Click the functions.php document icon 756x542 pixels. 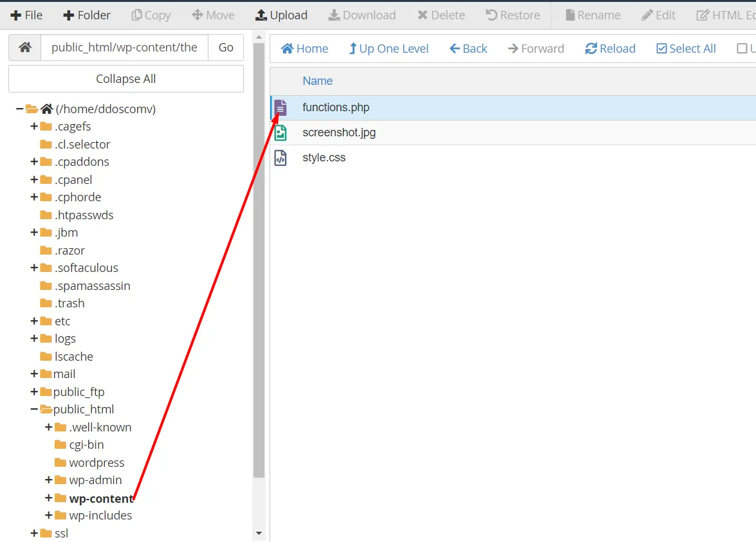tap(281, 107)
